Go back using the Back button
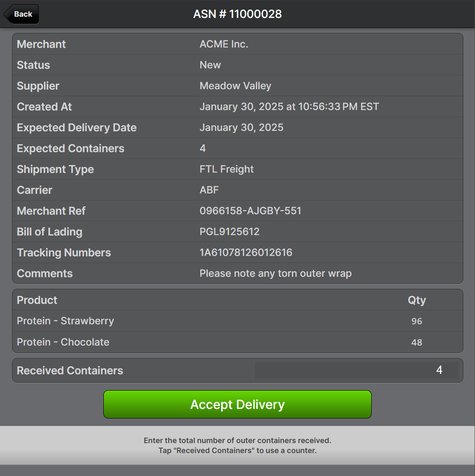This screenshot has height=476, width=475. click(x=22, y=14)
